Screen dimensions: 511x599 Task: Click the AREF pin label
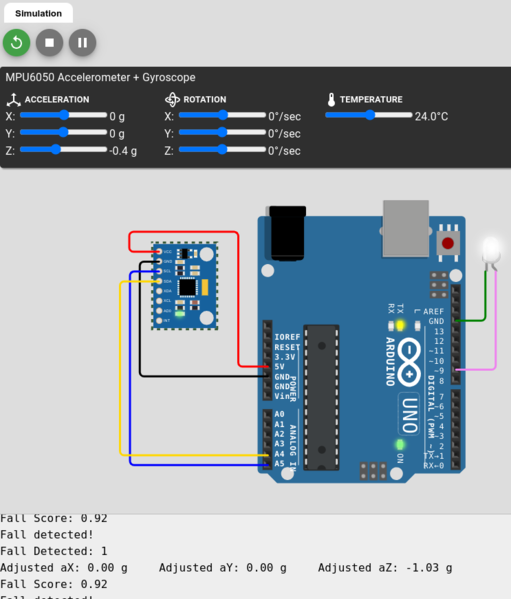(433, 312)
